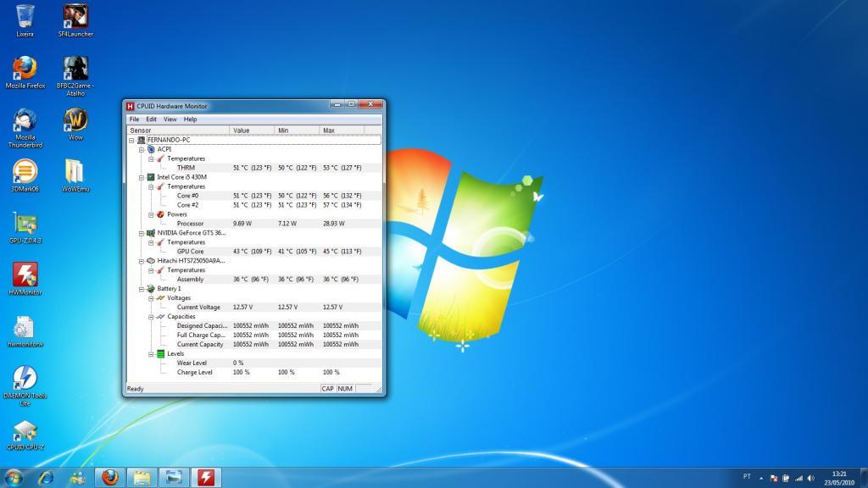Collapse the Levels group
This screenshot has width=868, height=488.
(151, 354)
